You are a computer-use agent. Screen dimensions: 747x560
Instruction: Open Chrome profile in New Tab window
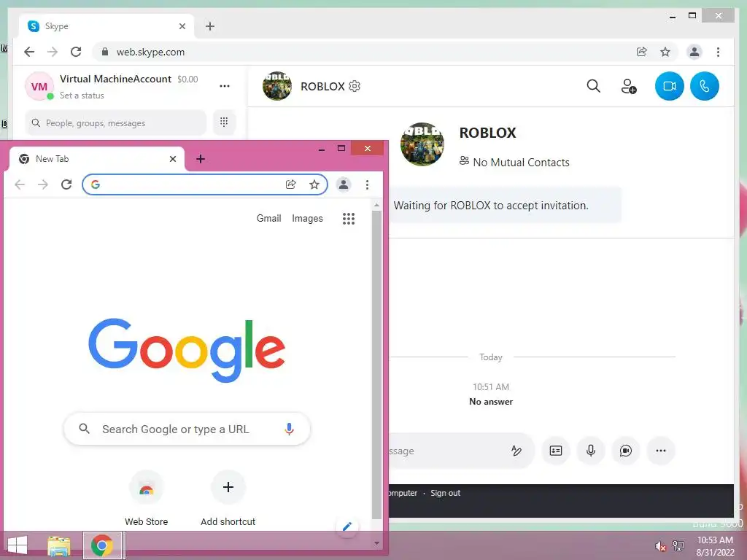pos(344,184)
